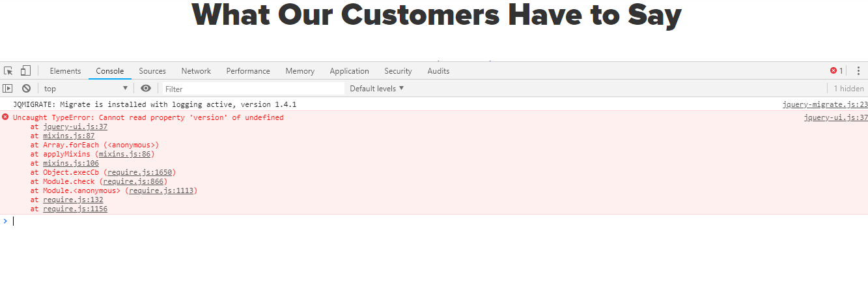The width and height of the screenshot is (868, 300).
Task: Activate the inspect element picker icon
Action: [x=8, y=71]
